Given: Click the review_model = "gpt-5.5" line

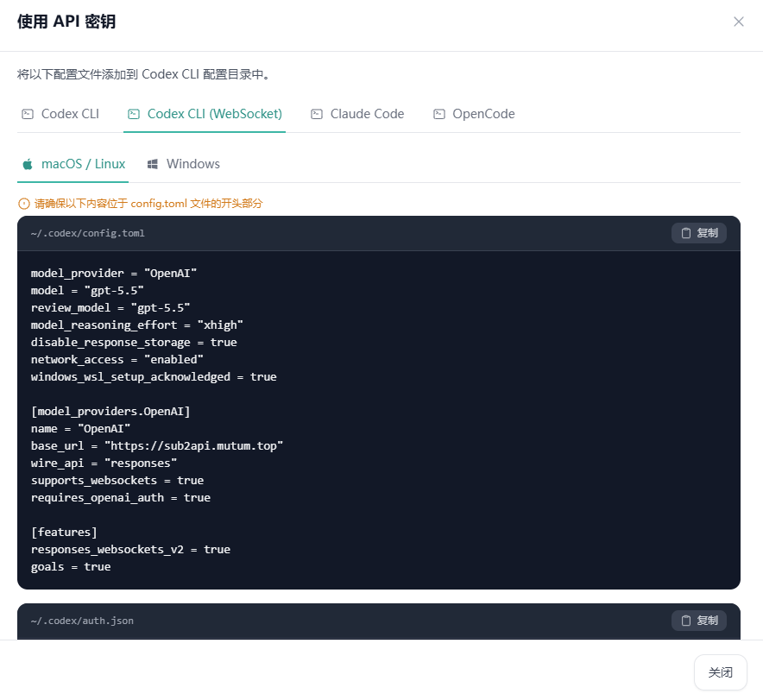Looking at the screenshot, I should (110, 308).
